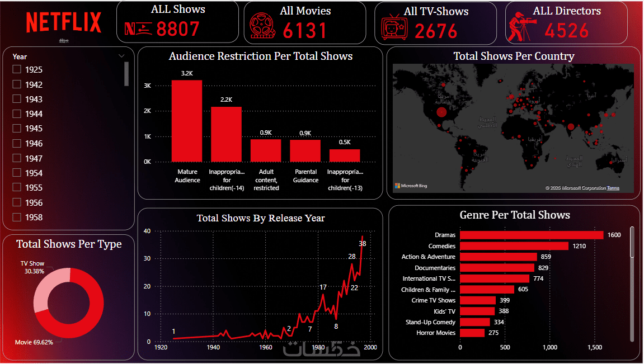Select the Mature Audience bar
Image resolution: width=644 pixels, height=364 pixels.
(187, 121)
